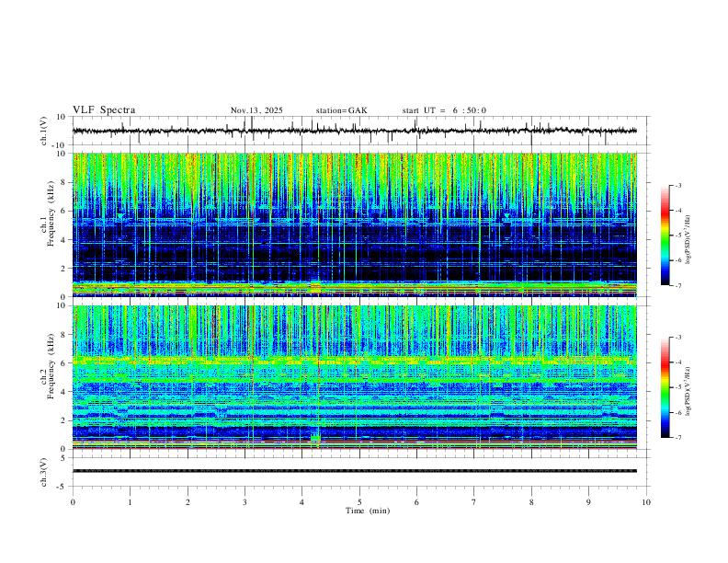The height and width of the screenshot is (563, 728).
Task: Click the ch.3 flat voltage trace
Action: pos(355,471)
